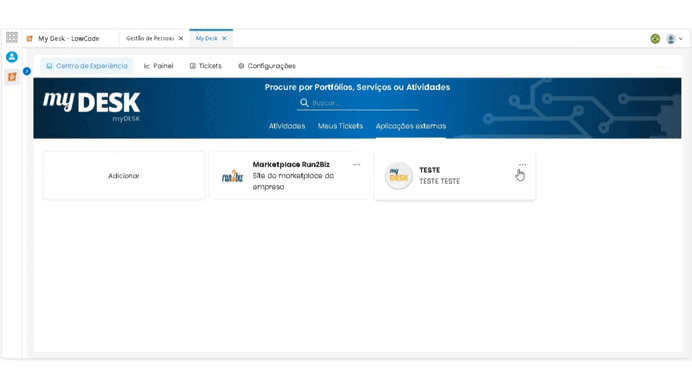Select the Centro de Experiência tab
Screen dimensions: 692x388
tap(87, 66)
